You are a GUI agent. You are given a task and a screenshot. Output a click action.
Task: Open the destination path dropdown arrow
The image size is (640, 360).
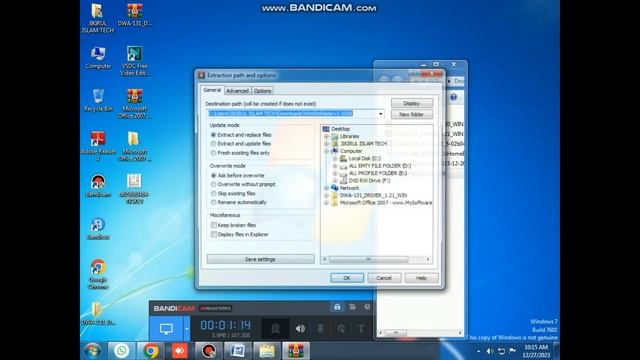(x=380, y=113)
